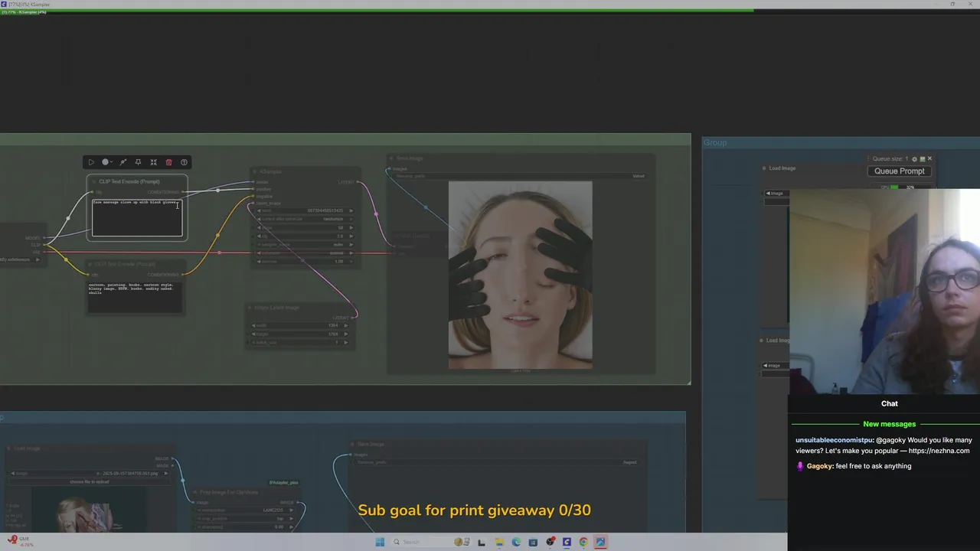Open the sampler_name euler dropdown

[305, 244]
